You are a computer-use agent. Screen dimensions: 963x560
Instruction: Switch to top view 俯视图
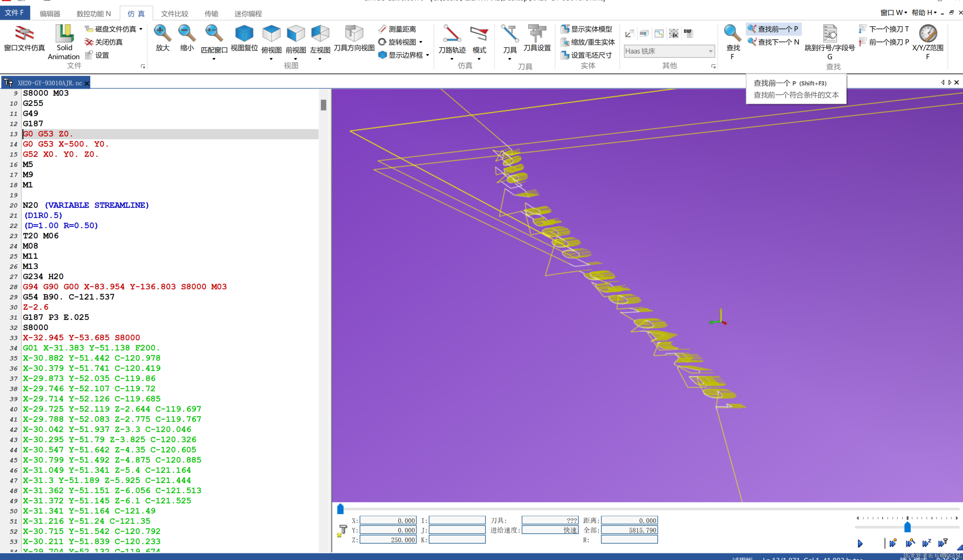(x=271, y=38)
